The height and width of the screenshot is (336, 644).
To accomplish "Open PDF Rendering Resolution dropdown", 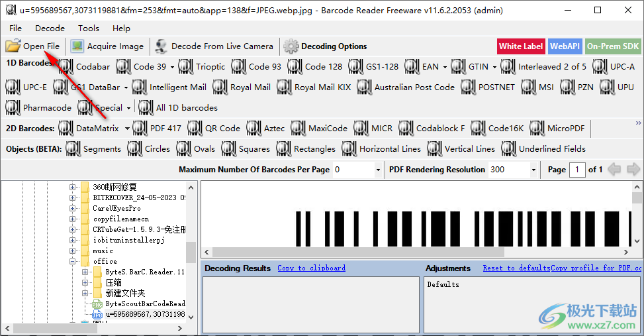I will coord(533,170).
